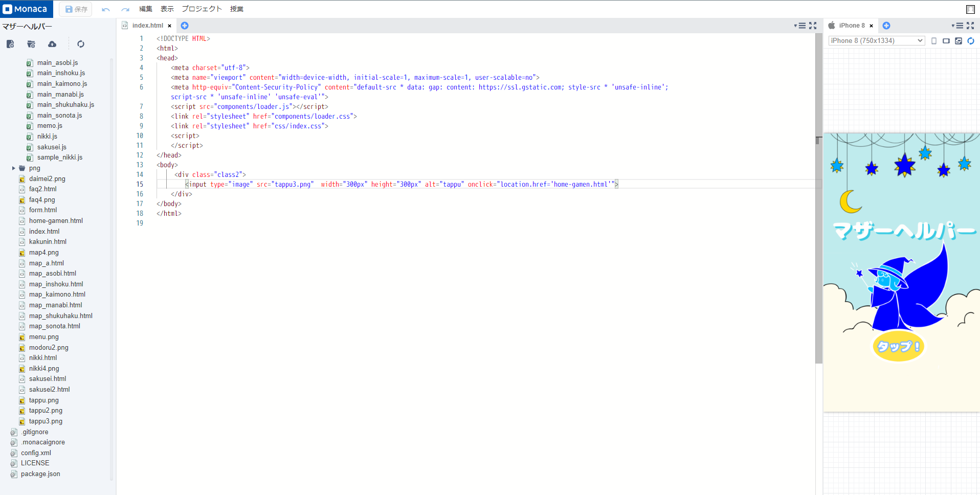The width and height of the screenshot is (980, 495).
Task: Open main_asobi.js in the file tree
Action: [57, 63]
